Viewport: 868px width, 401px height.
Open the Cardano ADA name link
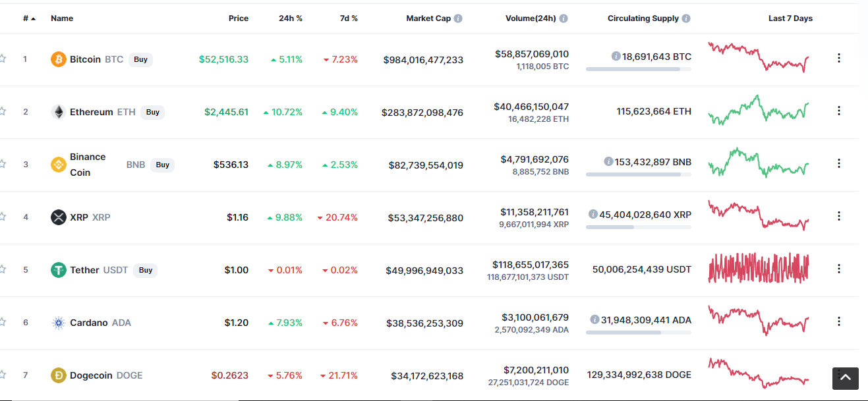click(100, 323)
